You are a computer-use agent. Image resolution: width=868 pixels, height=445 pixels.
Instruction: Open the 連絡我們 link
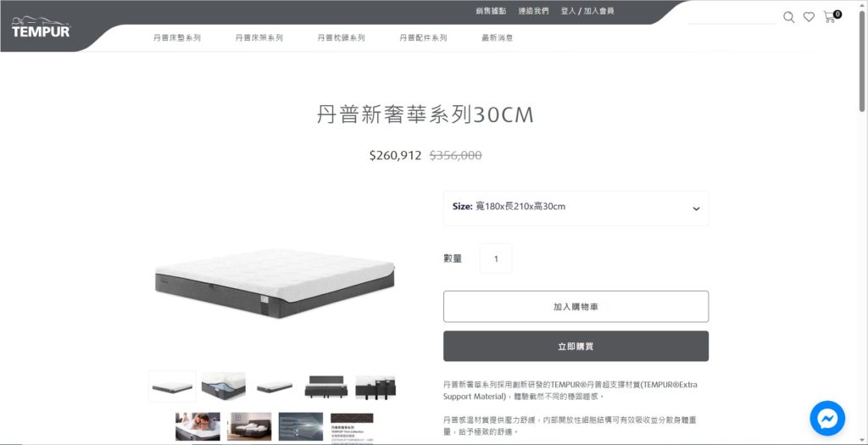pyautogui.click(x=534, y=11)
